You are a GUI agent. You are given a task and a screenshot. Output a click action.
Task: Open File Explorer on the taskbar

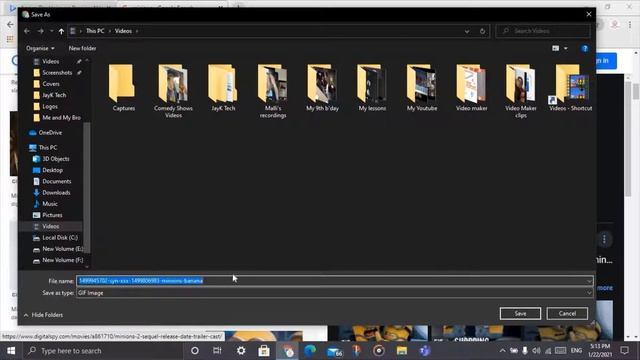(402, 351)
